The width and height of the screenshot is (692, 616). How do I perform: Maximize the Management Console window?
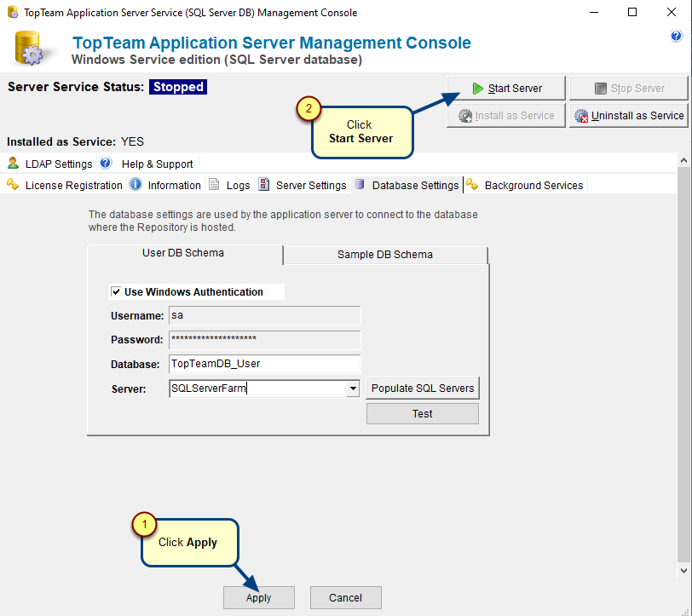tap(632, 13)
